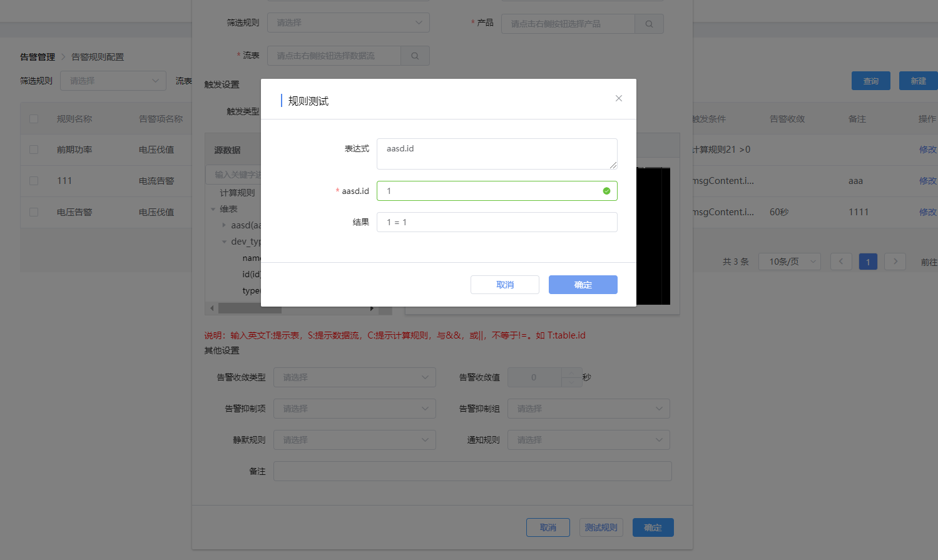Click the 告警收敛值 number input
This screenshot has width=938, height=560.
tap(534, 377)
